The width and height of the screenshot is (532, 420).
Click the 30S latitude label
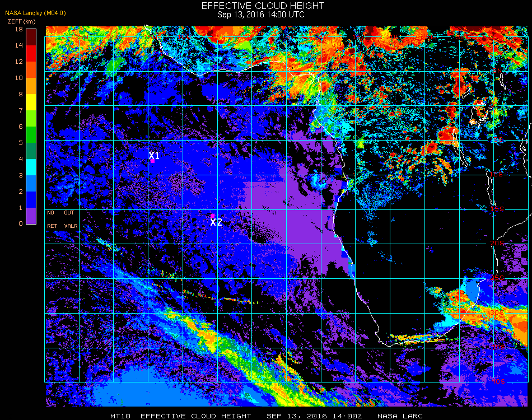click(x=497, y=312)
